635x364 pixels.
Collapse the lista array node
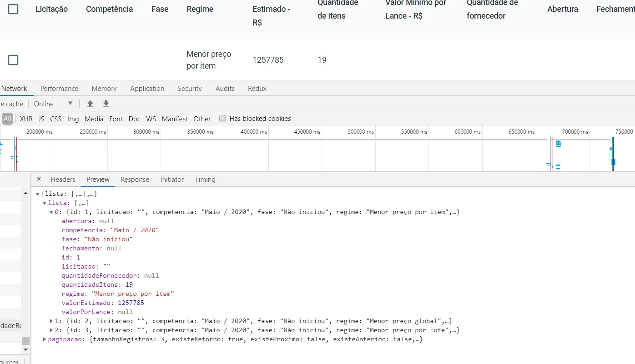pyautogui.click(x=44, y=203)
